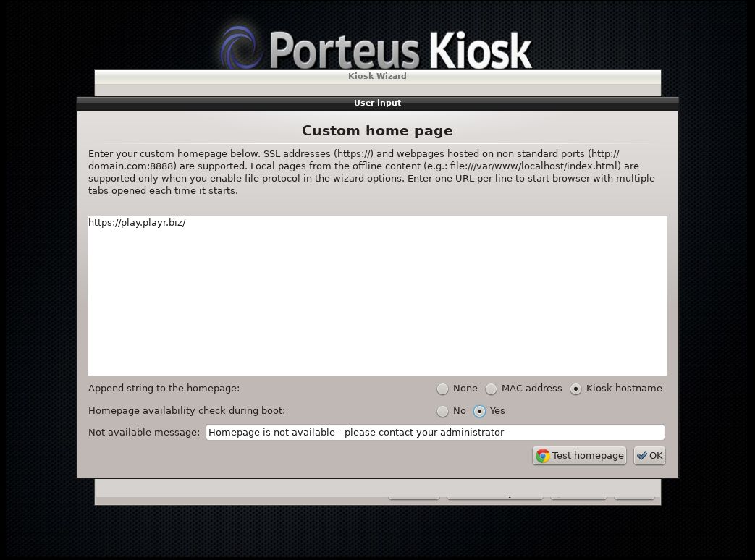
Task: Confirm settings with the OK button
Action: pyautogui.click(x=649, y=455)
